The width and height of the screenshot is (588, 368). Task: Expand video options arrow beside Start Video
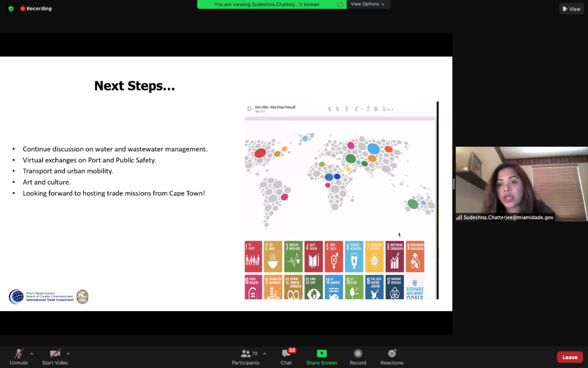(68, 353)
